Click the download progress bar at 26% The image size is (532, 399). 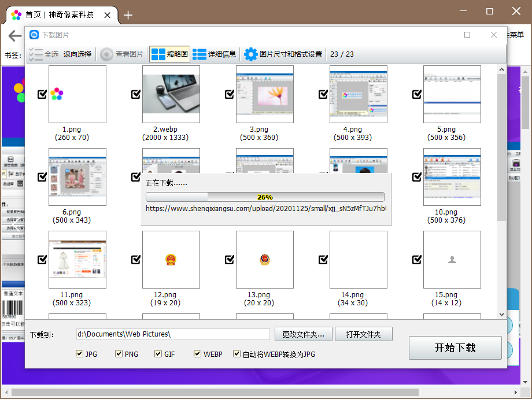265,197
